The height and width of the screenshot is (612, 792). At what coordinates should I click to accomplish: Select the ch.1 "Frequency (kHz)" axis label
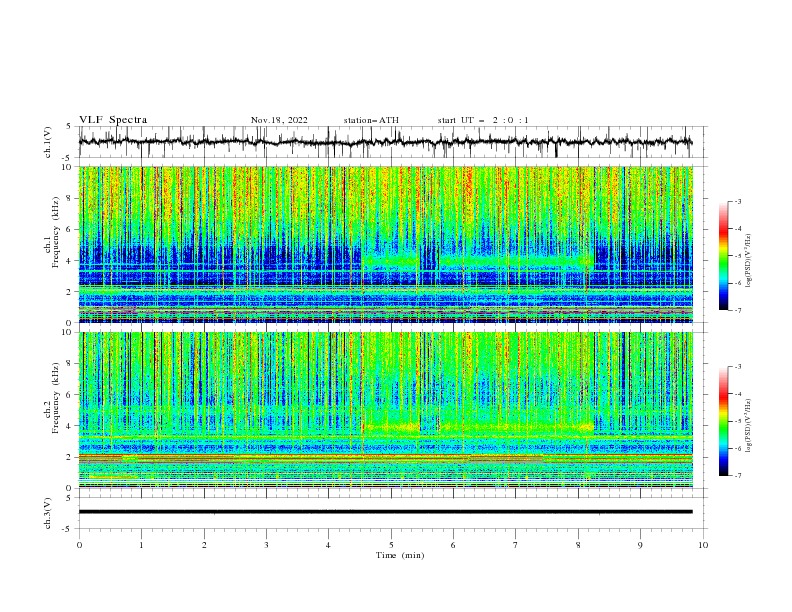pos(55,231)
